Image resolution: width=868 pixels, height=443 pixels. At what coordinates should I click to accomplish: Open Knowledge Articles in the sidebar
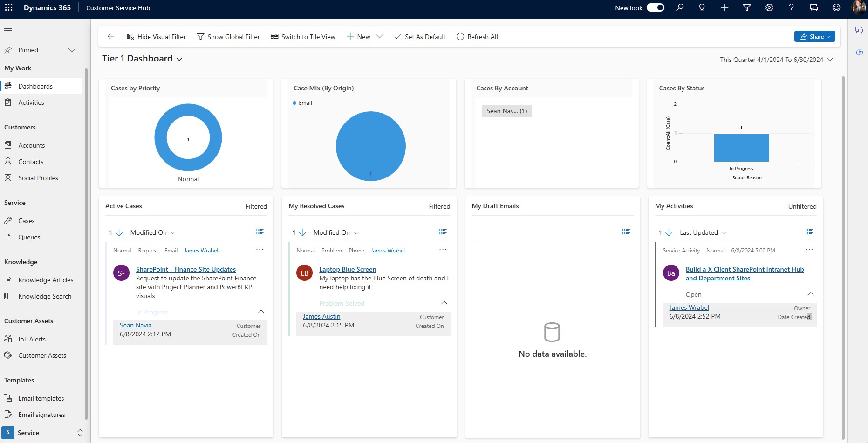point(41,280)
